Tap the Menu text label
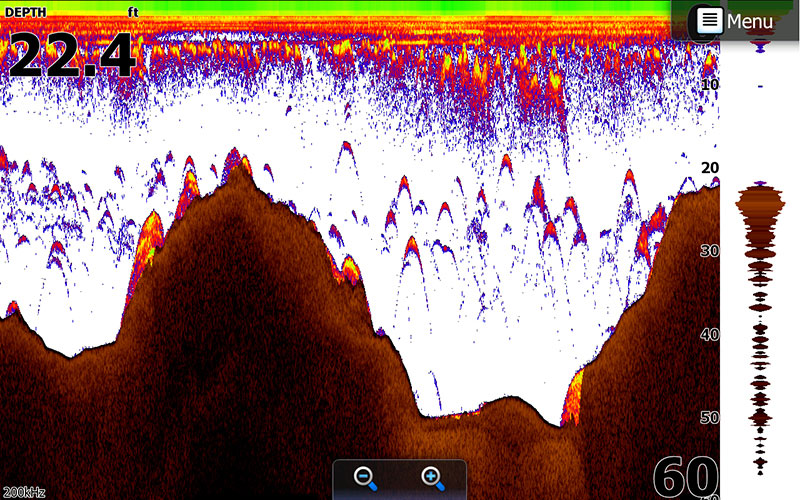The image size is (800, 500). coord(749,21)
